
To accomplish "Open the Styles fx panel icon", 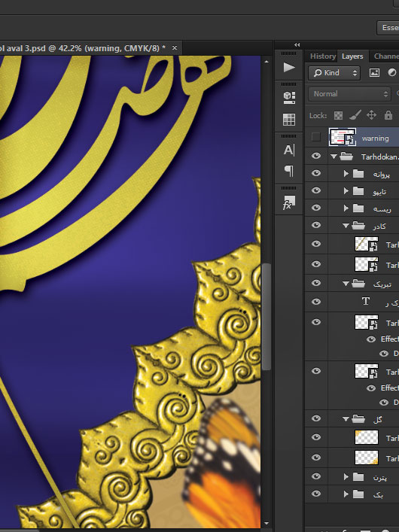I will 288,202.
